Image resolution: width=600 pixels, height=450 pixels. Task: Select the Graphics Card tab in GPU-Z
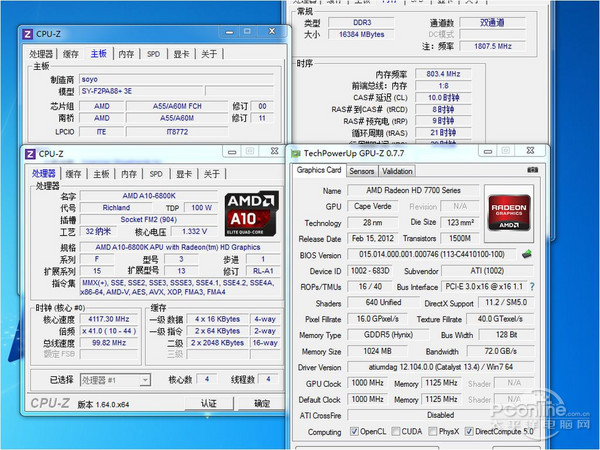(x=319, y=170)
